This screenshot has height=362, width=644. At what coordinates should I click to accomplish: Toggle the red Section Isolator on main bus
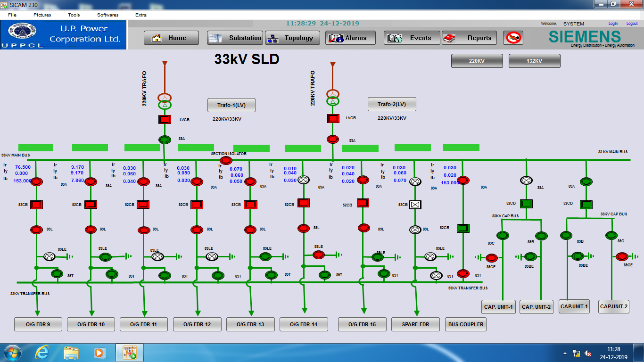coord(226,160)
